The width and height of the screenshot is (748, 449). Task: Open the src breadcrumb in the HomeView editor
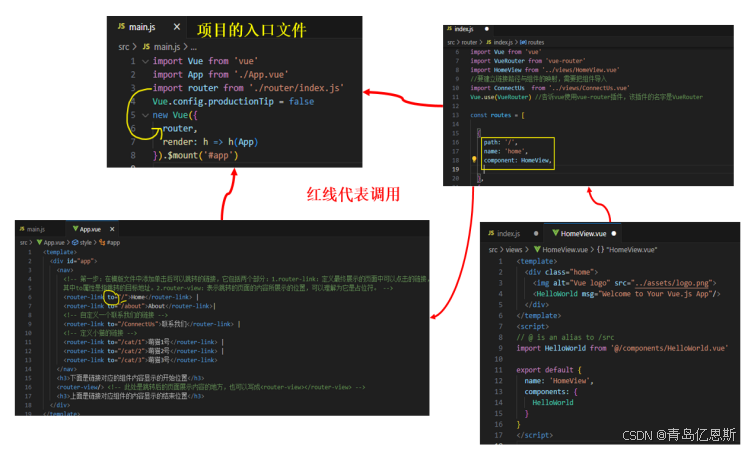coord(493,250)
